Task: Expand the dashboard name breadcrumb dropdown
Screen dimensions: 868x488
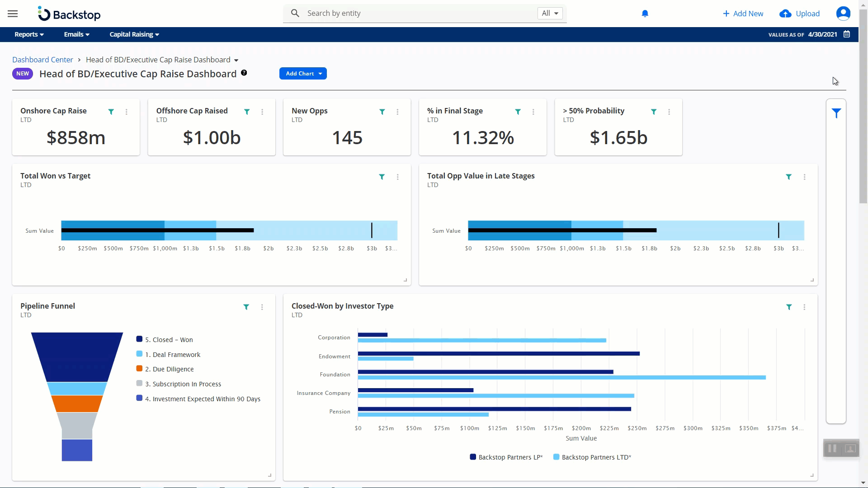Action: pyautogui.click(x=236, y=60)
